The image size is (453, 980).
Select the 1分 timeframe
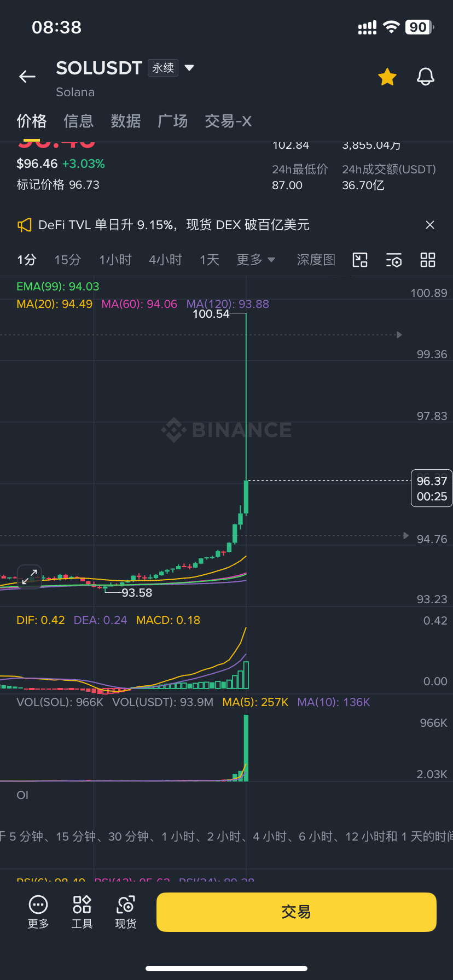(x=26, y=260)
